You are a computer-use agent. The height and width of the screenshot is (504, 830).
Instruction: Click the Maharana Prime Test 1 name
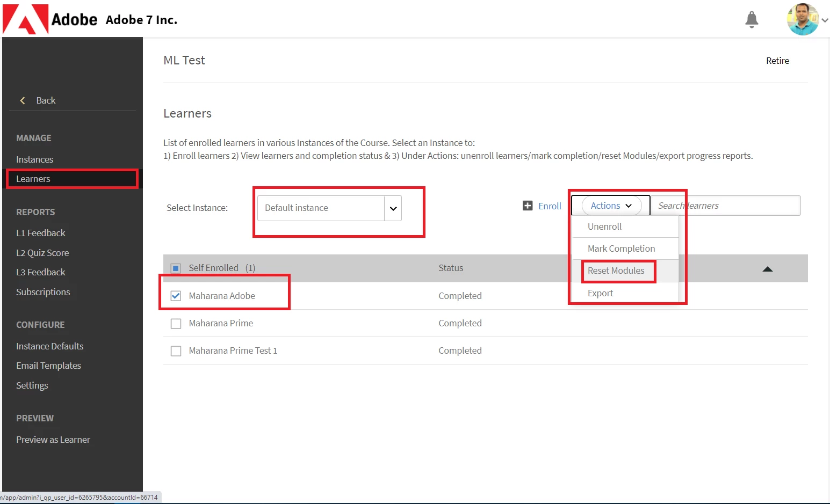(x=233, y=350)
